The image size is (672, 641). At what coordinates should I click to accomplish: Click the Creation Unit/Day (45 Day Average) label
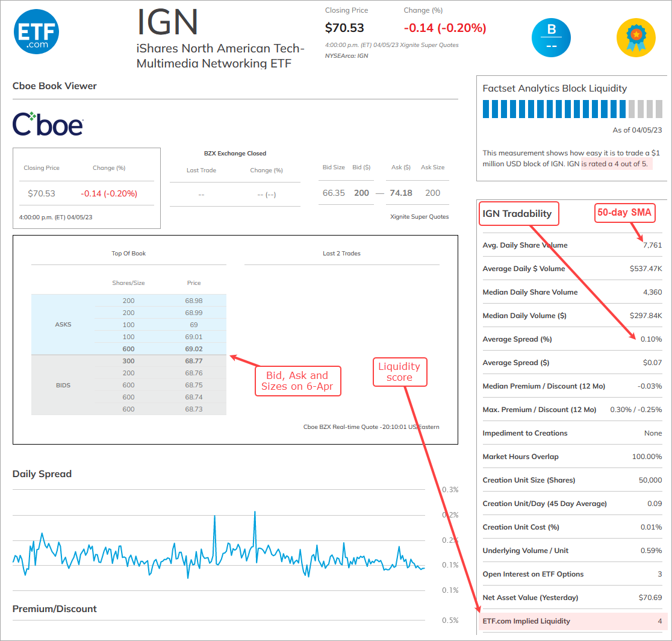tap(545, 504)
